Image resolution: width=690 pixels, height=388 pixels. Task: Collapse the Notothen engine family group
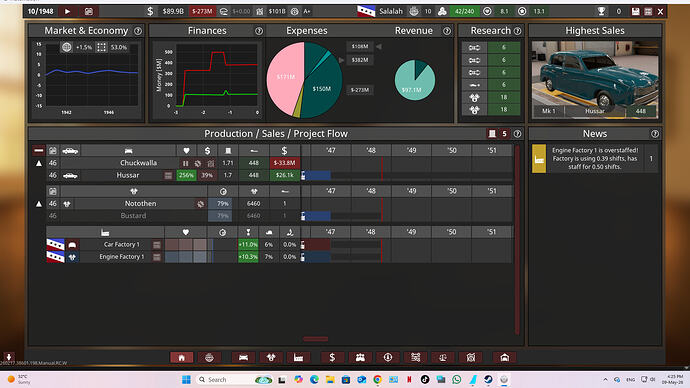pos(39,204)
